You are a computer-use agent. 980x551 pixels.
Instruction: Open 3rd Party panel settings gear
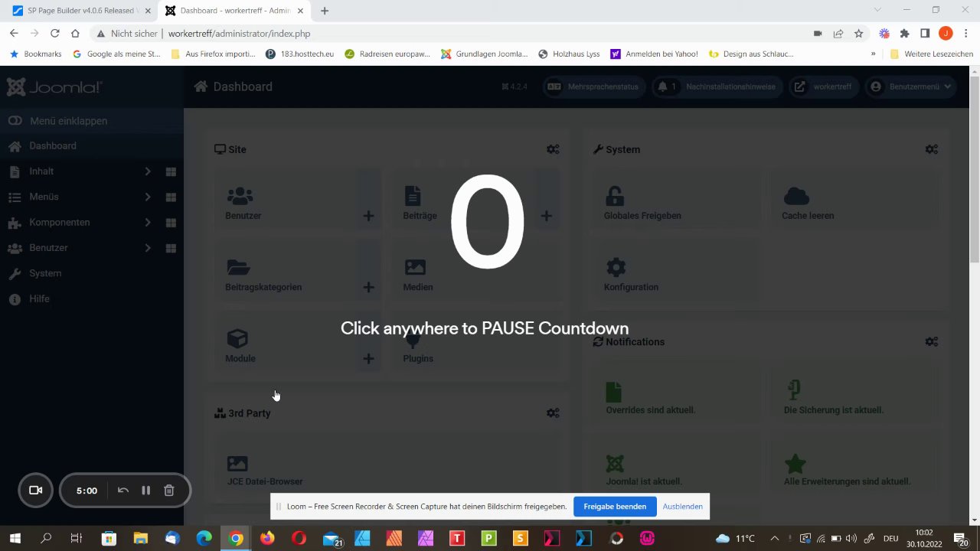click(553, 413)
